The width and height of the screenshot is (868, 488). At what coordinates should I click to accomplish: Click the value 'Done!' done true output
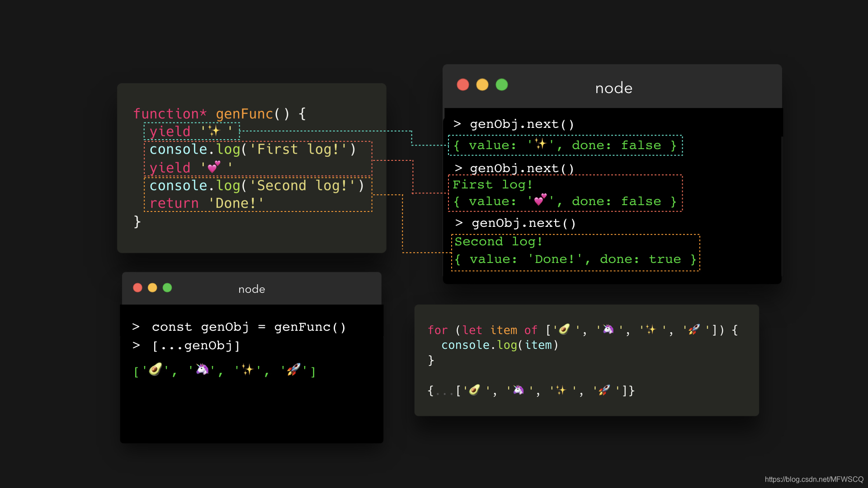576,259
